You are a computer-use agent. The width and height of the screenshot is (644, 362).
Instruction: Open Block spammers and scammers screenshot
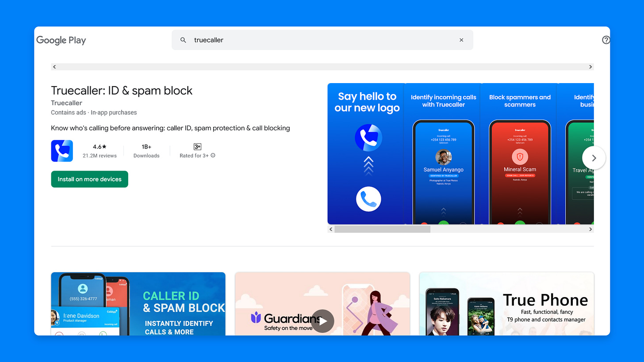pyautogui.click(x=520, y=154)
